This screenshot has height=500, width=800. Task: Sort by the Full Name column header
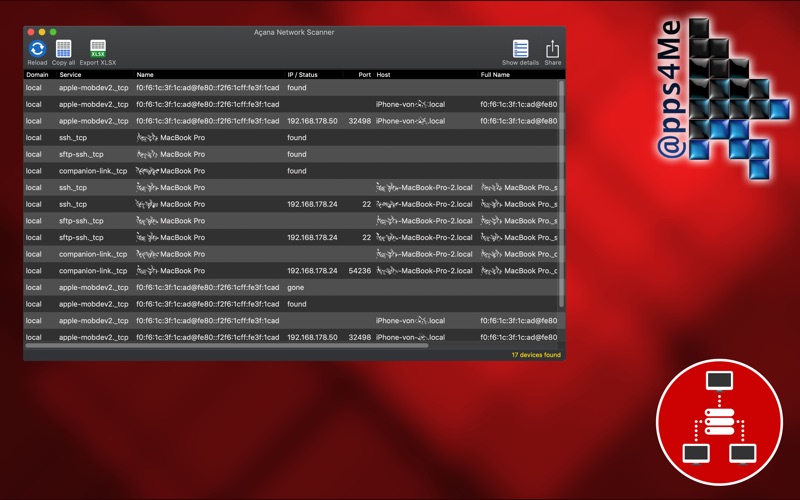pos(495,74)
